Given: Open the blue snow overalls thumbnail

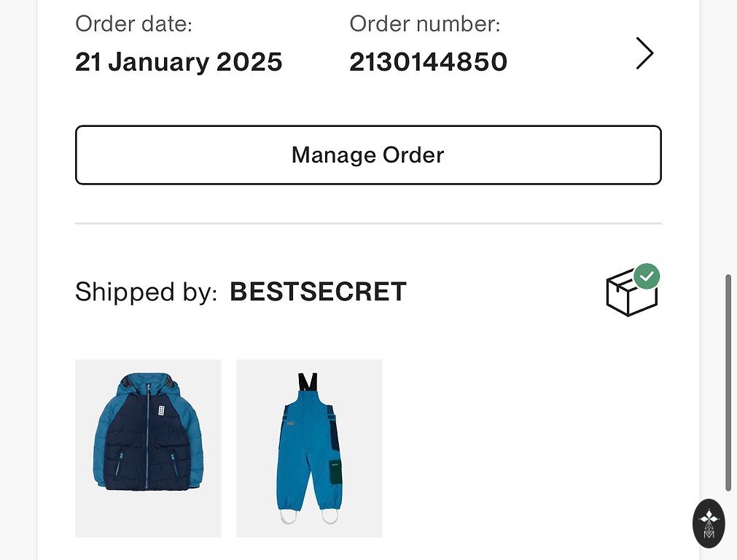Looking at the screenshot, I should click(x=309, y=448).
